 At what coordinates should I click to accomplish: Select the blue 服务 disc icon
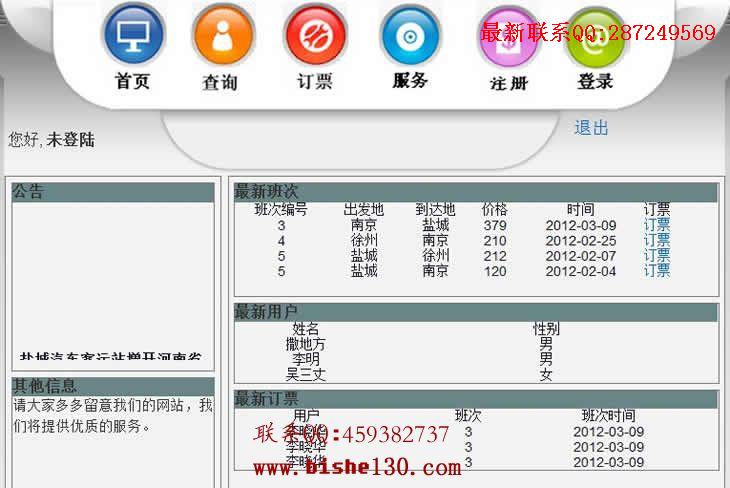[x=410, y=36]
